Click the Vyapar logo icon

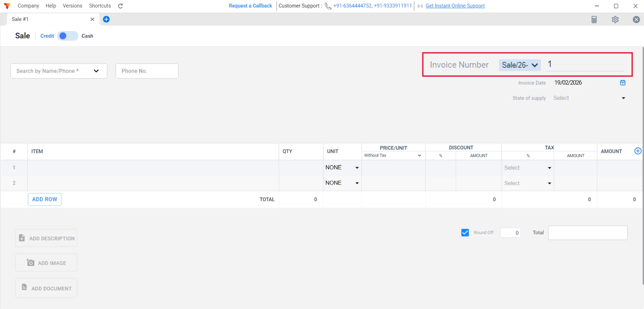pos(7,6)
